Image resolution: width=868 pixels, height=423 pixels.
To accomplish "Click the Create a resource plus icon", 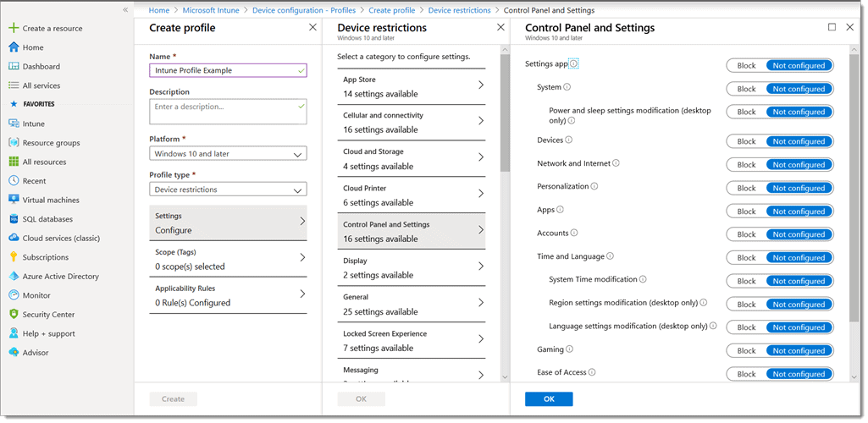I will 14,28.
